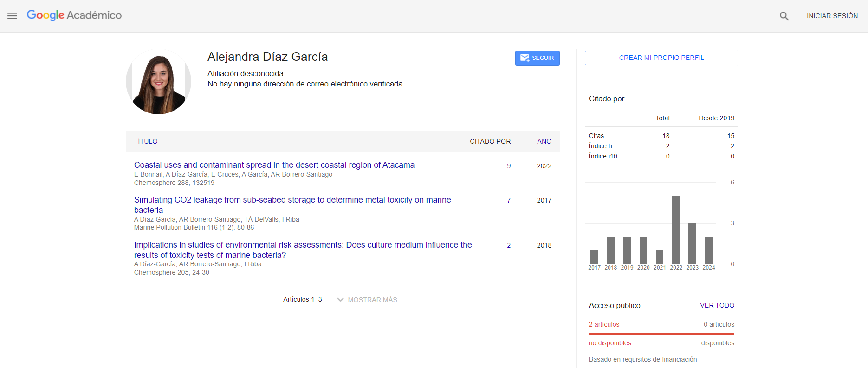
Task: Expand list with MOSTRAR MÁS chevron
Action: coord(341,300)
